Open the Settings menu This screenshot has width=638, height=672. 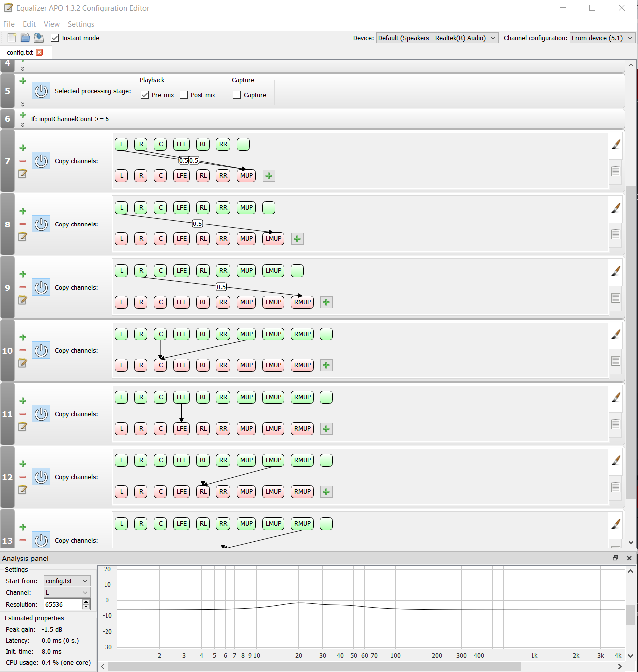tap(81, 24)
